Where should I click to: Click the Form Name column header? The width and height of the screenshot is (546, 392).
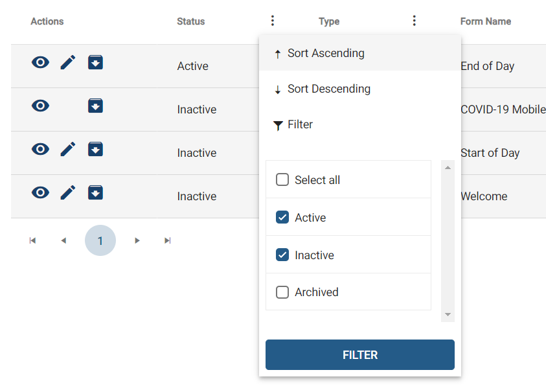(x=486, y=21)
